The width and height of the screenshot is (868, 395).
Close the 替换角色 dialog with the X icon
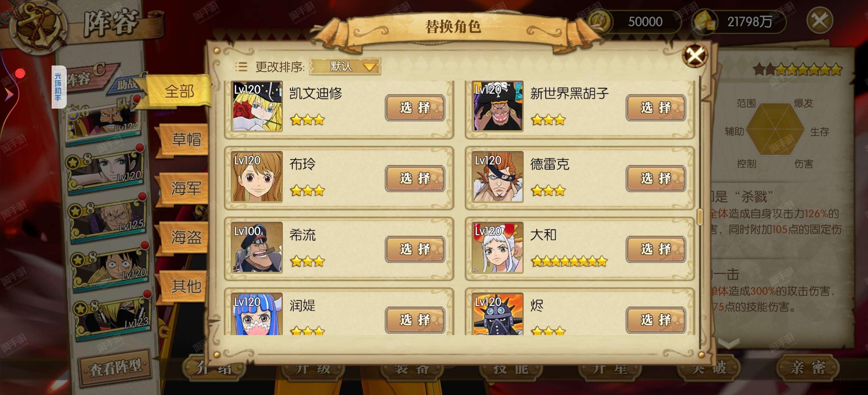tap(695, 55)
